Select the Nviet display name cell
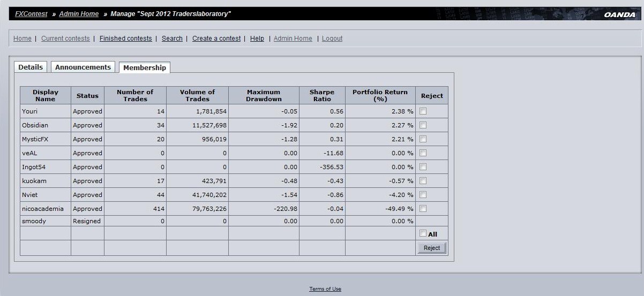Image resolution: width=644 pixels, height=296 pixels. [x=46, y=195]
